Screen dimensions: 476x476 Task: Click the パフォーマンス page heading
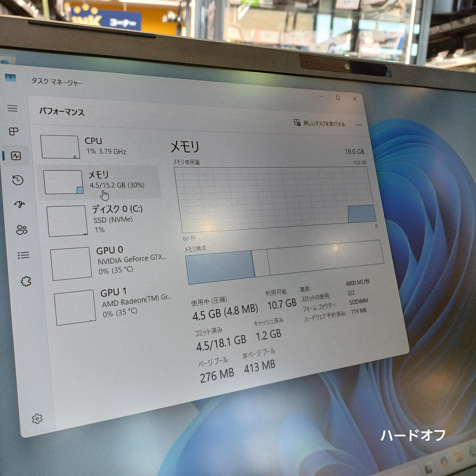coord(62,112)
